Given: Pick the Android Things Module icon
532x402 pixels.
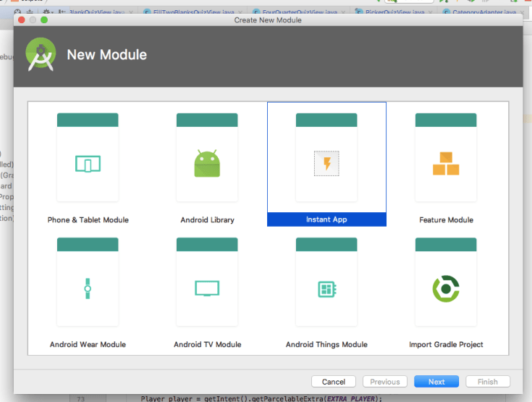Looking at the screenshot, I should (326, 288).
